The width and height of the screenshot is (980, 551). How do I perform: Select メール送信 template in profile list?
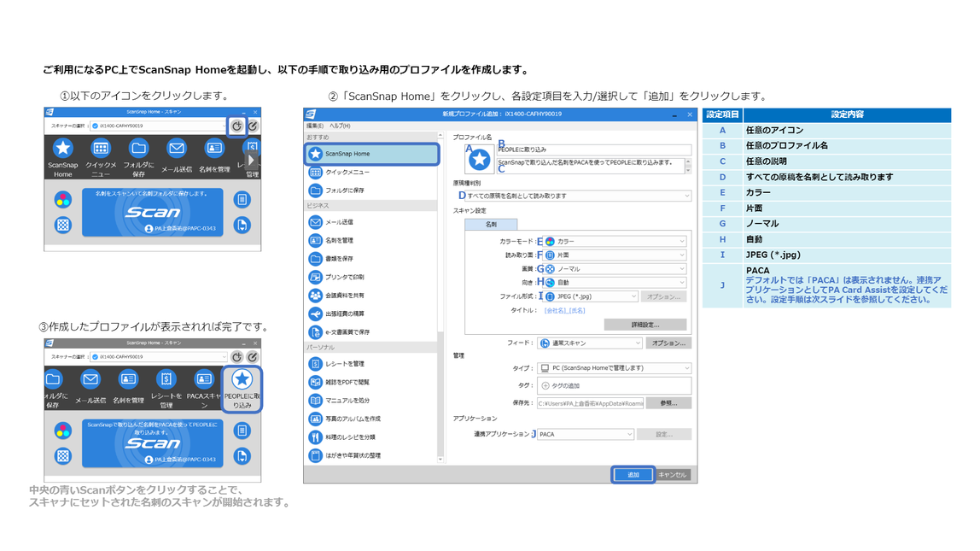tap(372, 222)
